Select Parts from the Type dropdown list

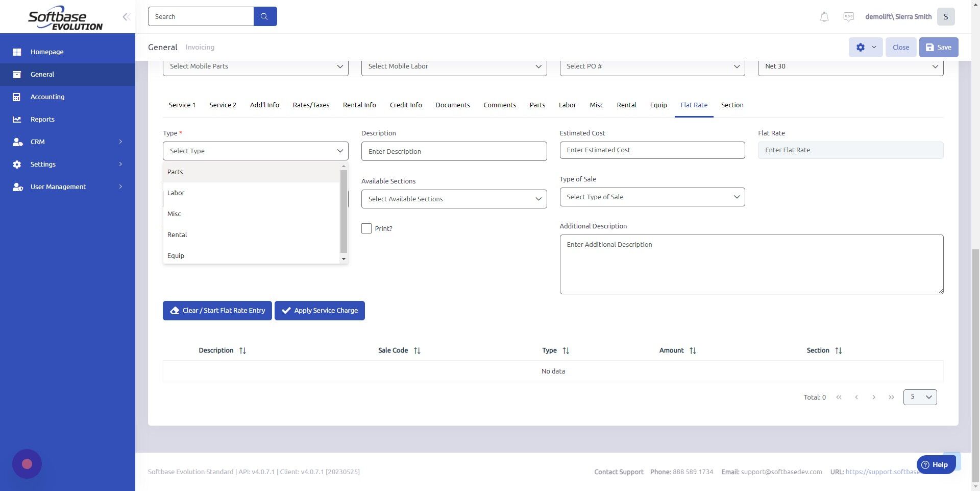pyautogui.click(x=175, y=172)
